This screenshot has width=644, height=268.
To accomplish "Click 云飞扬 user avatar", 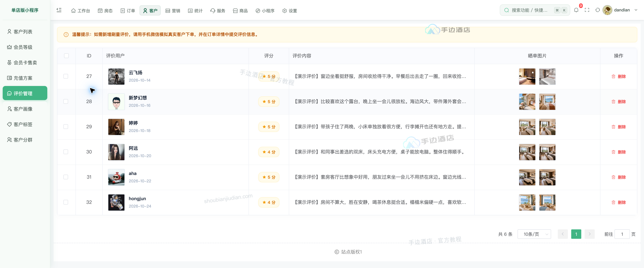I will [116, 76].
